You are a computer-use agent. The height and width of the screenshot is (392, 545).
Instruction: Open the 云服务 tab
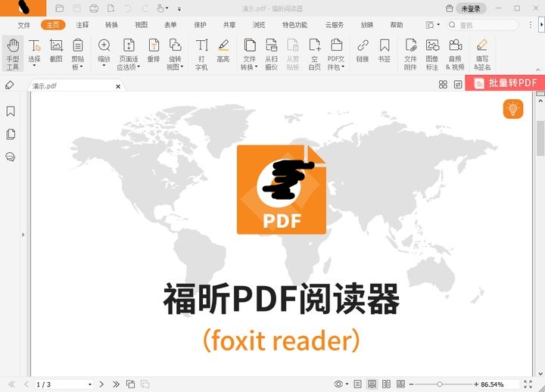coord(335,25)
